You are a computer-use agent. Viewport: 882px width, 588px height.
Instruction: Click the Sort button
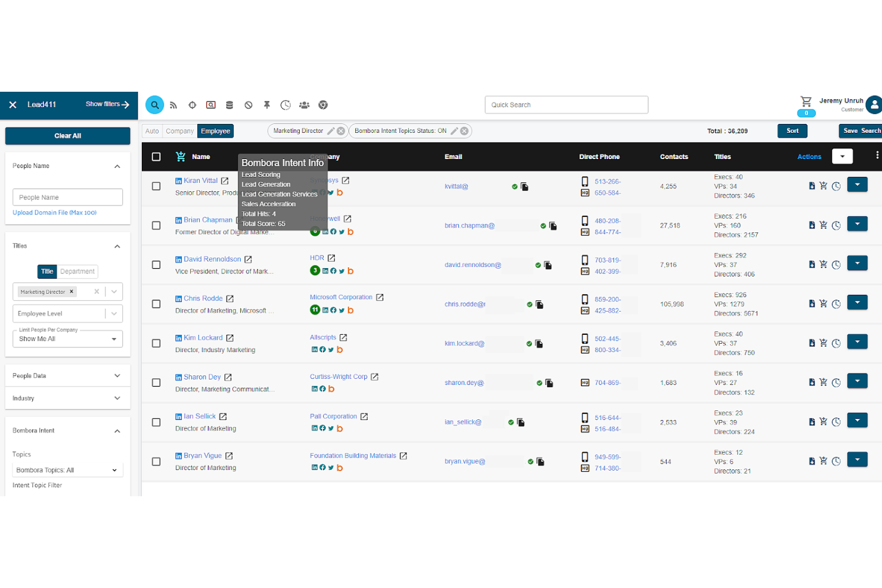(793, 131)
